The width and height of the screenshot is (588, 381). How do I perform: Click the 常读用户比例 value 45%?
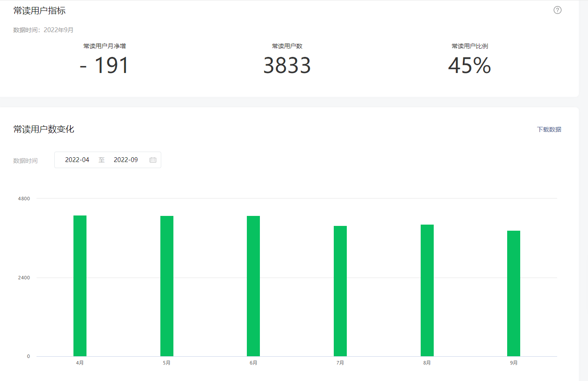[x=469, y=66]
